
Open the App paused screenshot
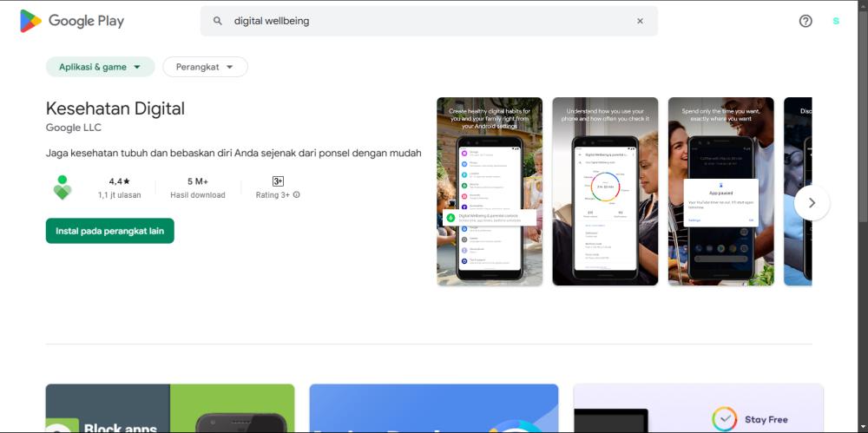coord(720,192)
